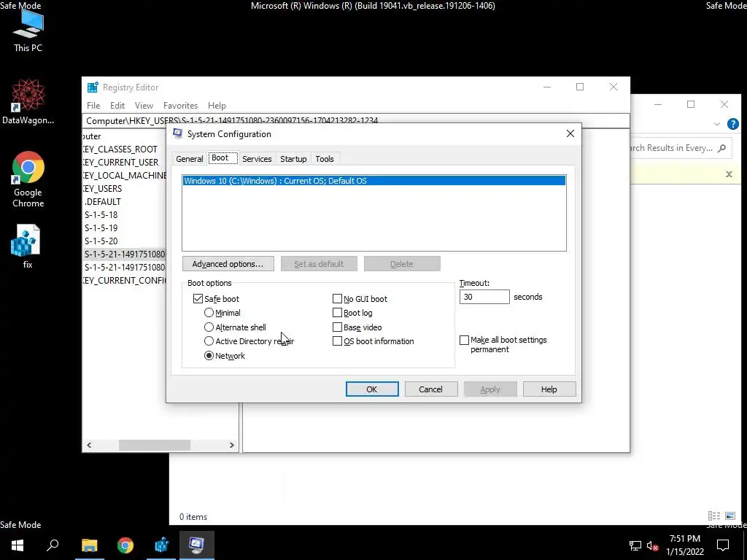Switch to System Configuration taskbar icon
747x560 pixels.
click(197, 545)
